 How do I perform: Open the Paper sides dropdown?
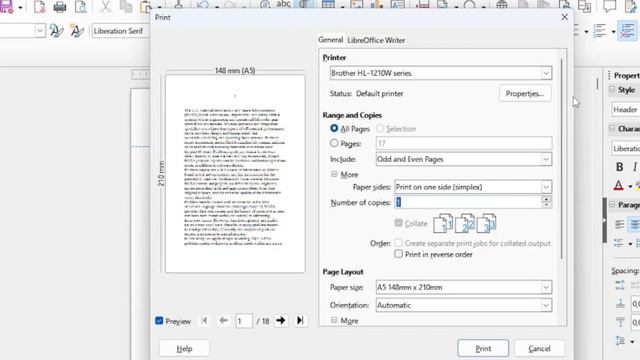(x=473, y=187)
